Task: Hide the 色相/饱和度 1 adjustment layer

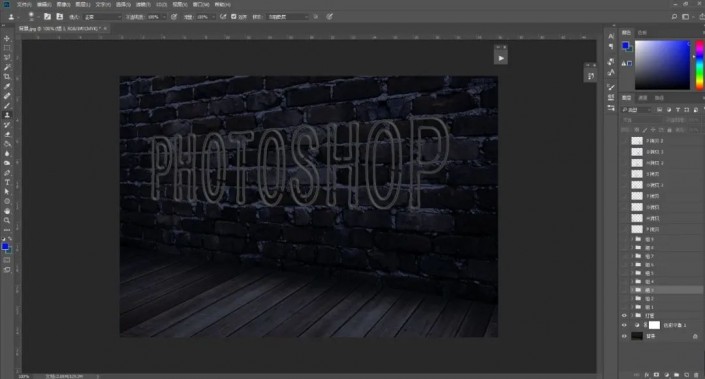Action: 624,325
